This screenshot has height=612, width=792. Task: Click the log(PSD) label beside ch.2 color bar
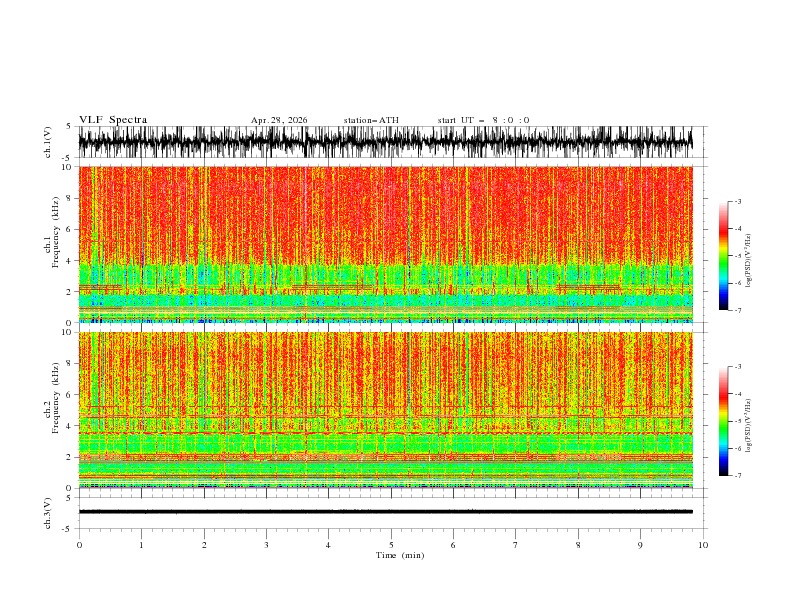pos(749,426)
